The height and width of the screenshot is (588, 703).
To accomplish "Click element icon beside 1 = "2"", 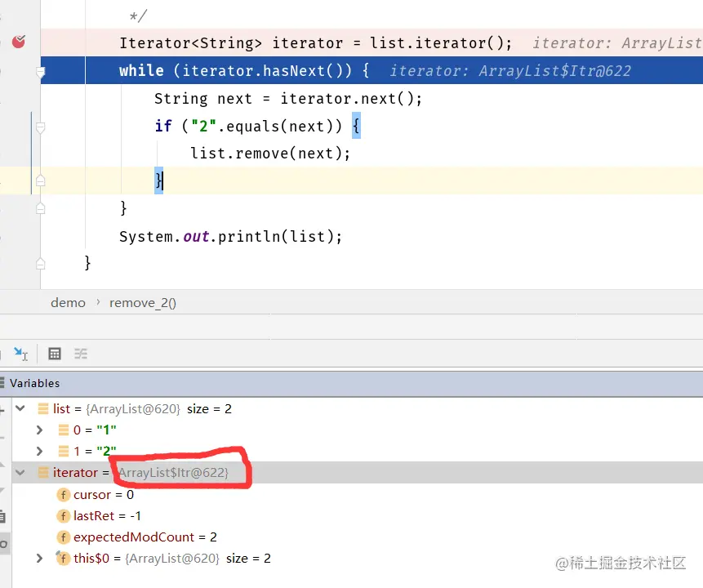I will 64,451.
